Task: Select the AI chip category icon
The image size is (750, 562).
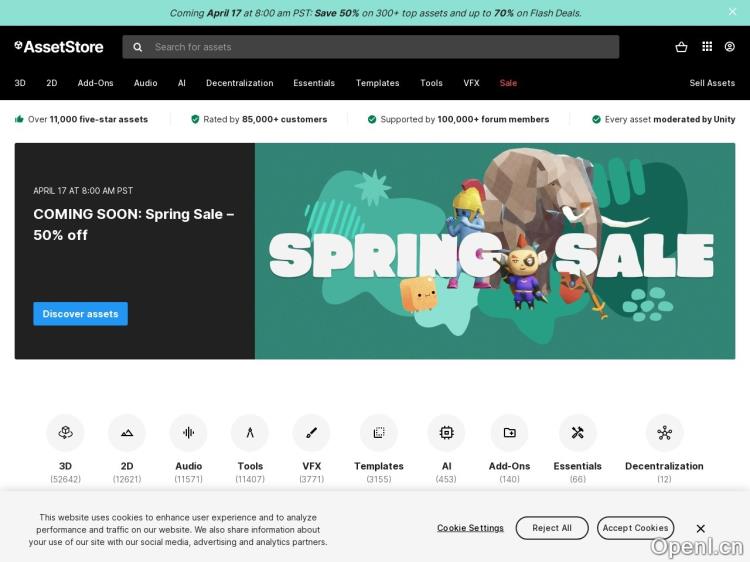Action: coord(446,433)
